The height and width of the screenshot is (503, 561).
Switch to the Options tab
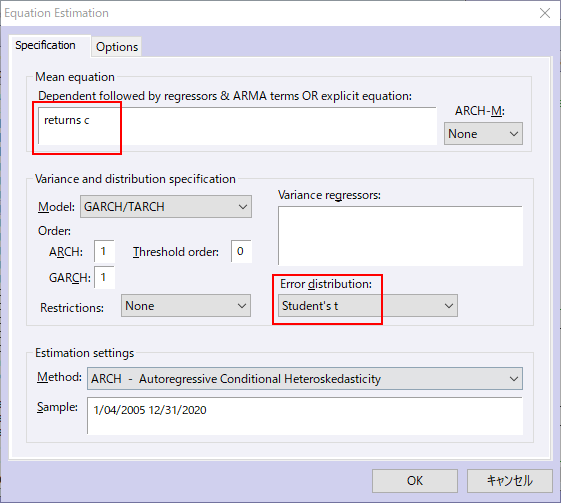[x=117, y=47]
